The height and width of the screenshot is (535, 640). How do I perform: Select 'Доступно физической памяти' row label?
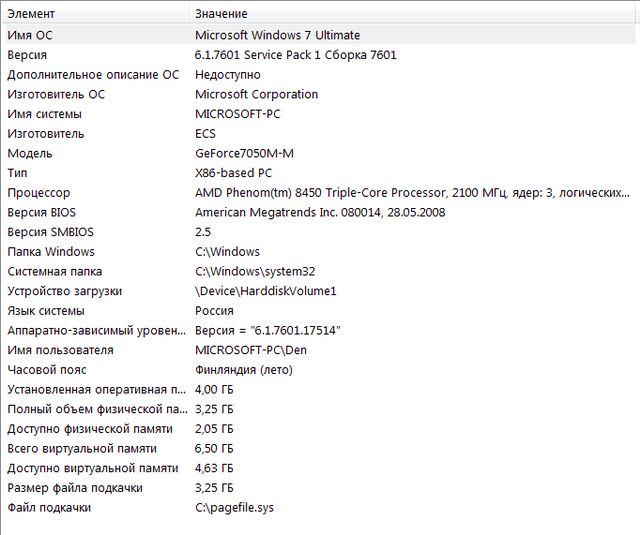pyautogui.click(x=90, y=429)
